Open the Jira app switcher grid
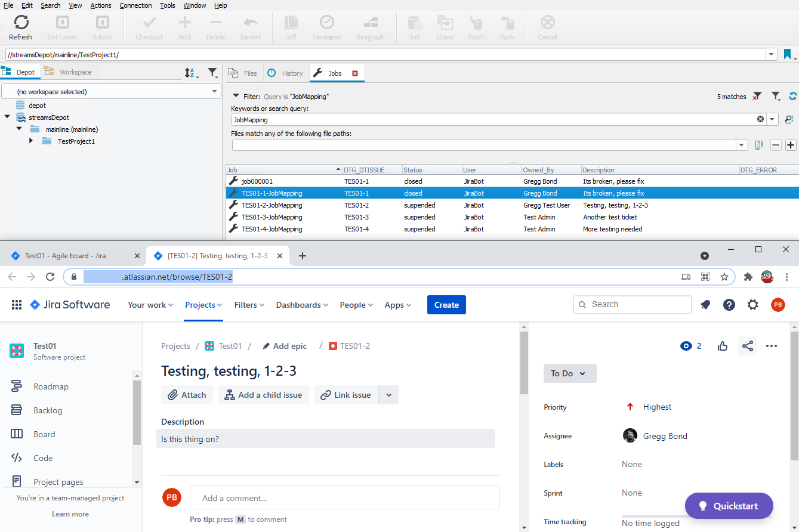Viewport: 799px width, 532px height. (x=17, y=305)
